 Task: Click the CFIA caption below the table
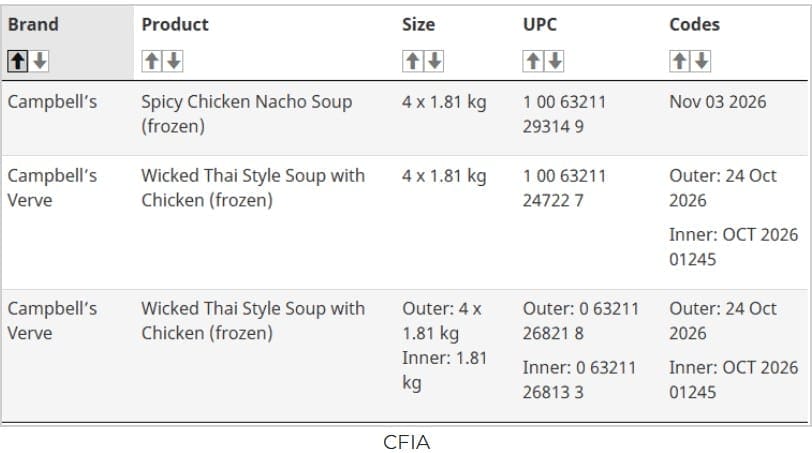pyautogui.click(x=407, y=442)
